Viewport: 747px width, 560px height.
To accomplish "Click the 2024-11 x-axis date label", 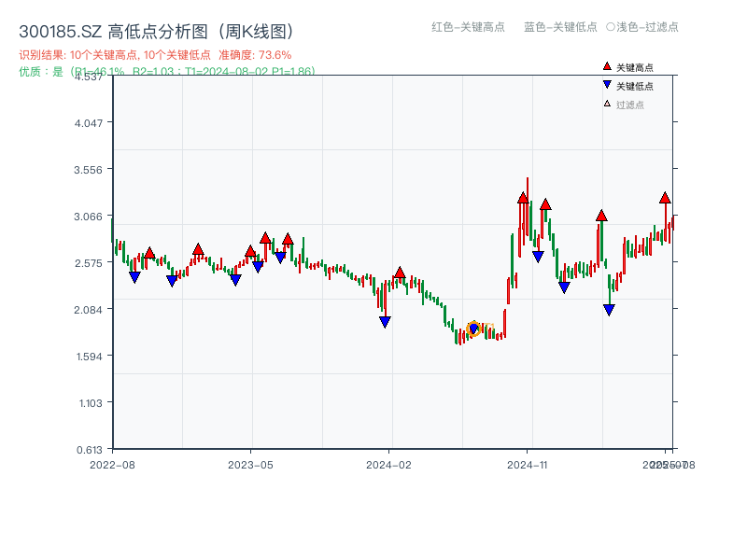I will click(528, 464).
